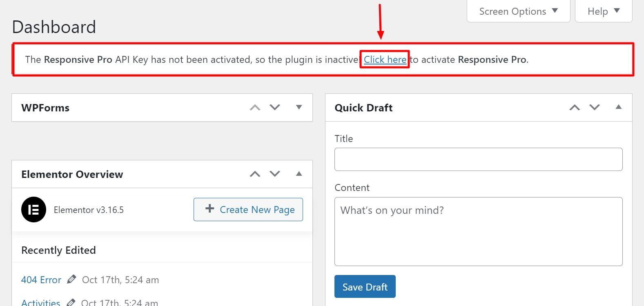Collapse the Quick Draft panel
Viewport: 644px width, 306px height.
[619, 107]
